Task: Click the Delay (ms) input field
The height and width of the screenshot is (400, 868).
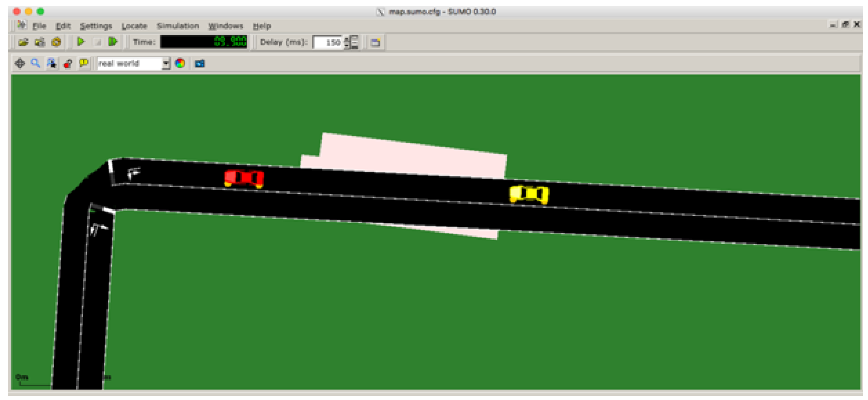Action: coord(328,43)
